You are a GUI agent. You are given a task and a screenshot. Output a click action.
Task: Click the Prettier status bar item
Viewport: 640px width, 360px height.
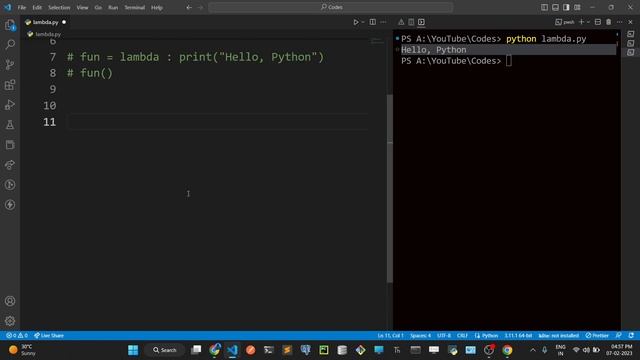[597, 336]
